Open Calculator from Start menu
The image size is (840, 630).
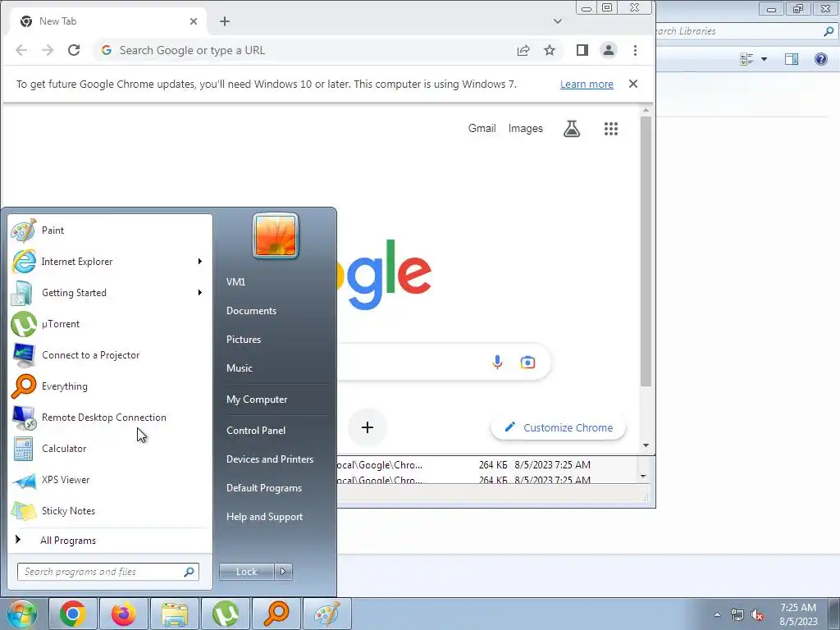pyautogui.click(x=110, y=449)
